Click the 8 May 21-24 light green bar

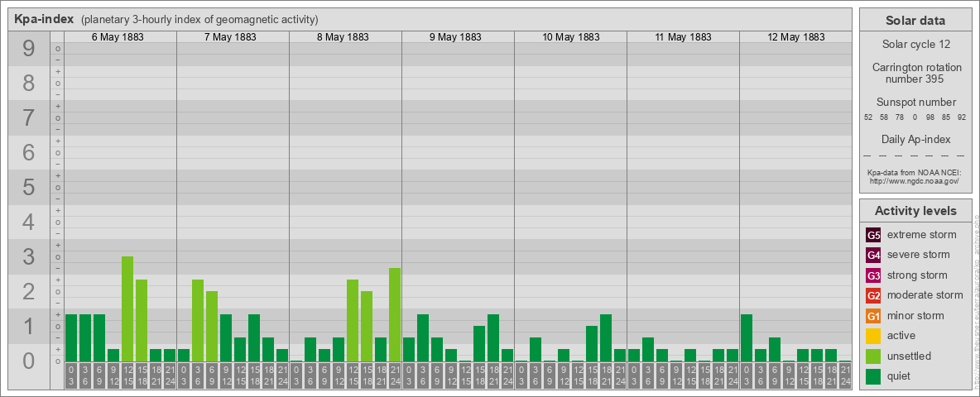[394, 314]
